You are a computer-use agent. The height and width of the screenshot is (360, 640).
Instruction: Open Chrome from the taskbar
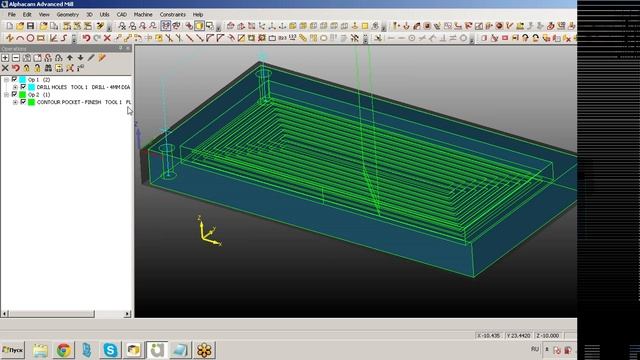coord(63,350)
